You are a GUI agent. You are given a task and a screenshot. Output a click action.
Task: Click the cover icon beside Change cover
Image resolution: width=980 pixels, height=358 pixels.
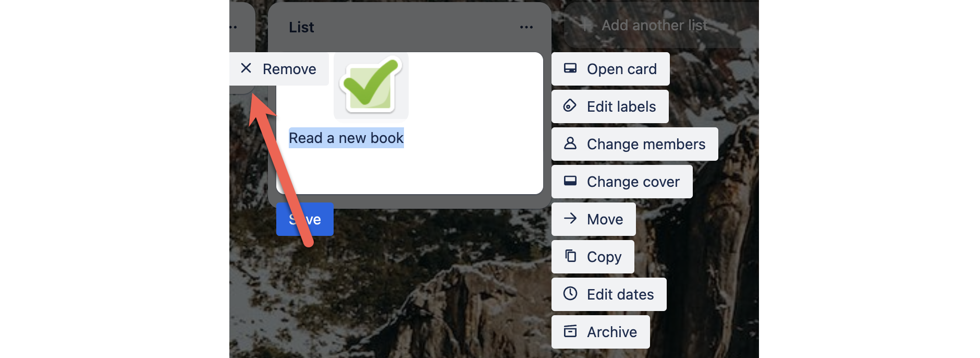pyautogui.click(x=571, y=181)
